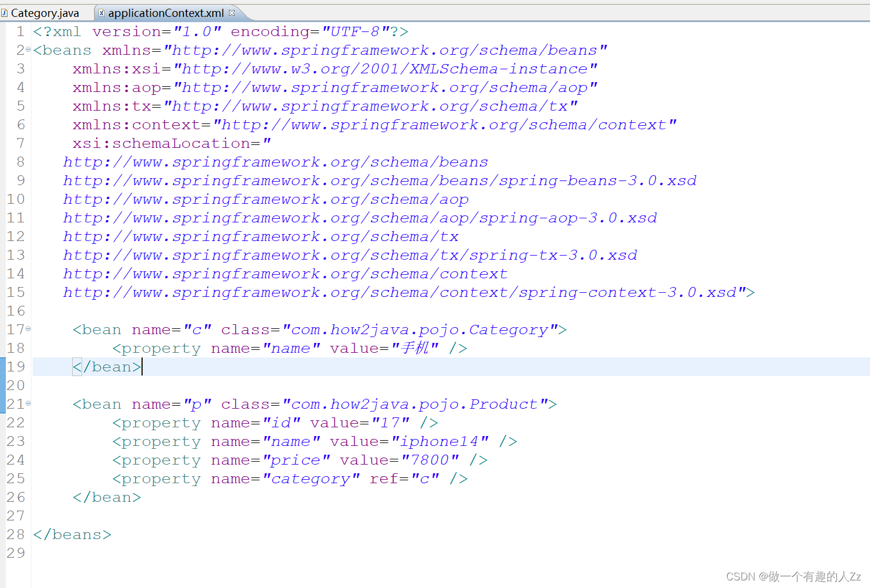Click ref="c" on line 25
The width and height of the screenshot is (870, 588).
pyautogui.click(x=404, y=479)
